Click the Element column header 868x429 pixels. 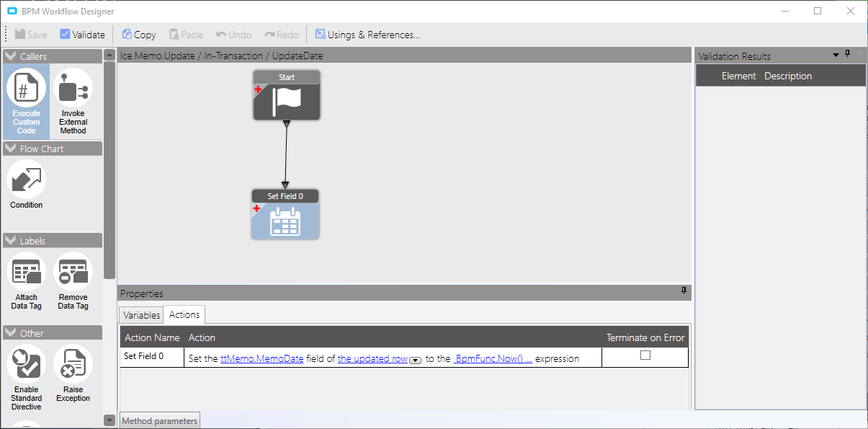[x=739, y=76]
